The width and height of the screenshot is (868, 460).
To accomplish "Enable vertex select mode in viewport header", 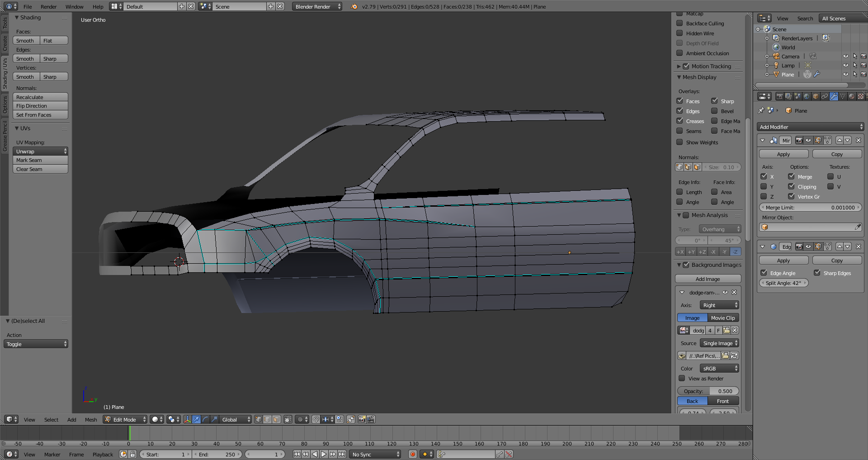I will 258,419.
